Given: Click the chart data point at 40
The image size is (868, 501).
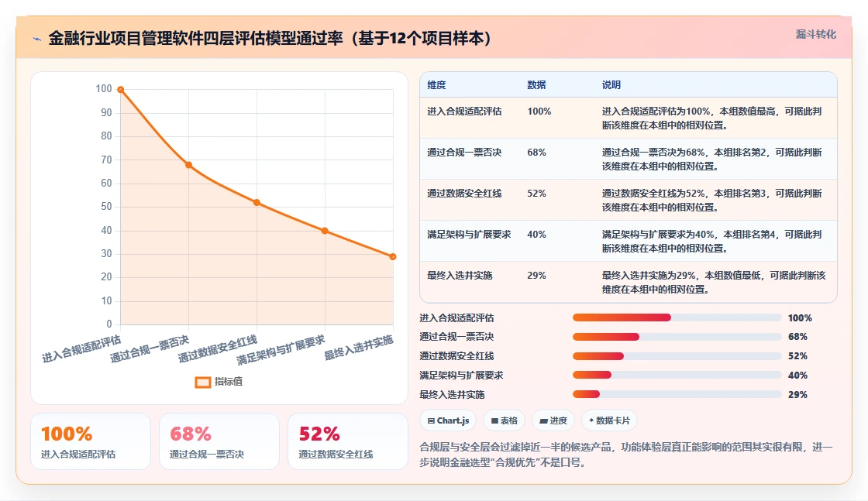Looking at the screenshot, I should [x=325, y=231].
